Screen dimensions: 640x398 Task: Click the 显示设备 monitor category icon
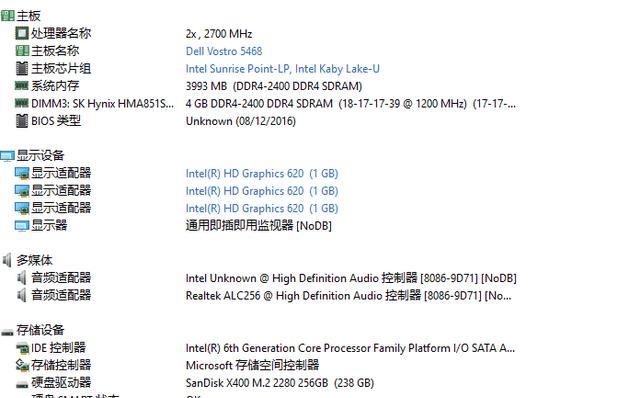coord(7,156)
